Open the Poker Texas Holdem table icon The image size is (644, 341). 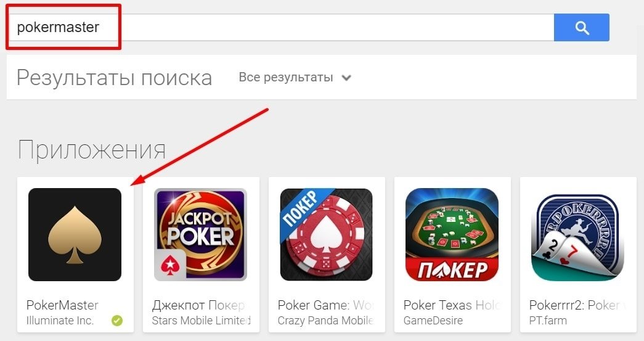[452, 234]
